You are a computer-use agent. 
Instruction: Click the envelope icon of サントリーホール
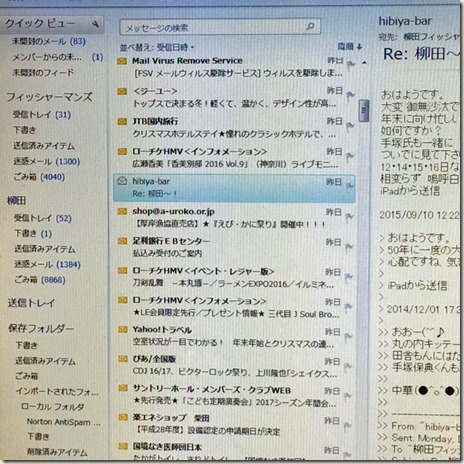[x=123, y=388]
